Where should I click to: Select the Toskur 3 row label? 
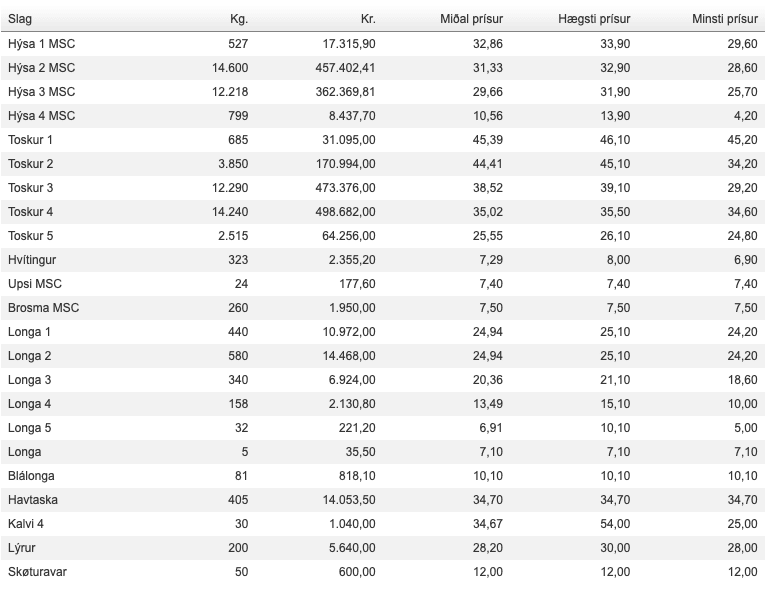[x=30, y=187]
